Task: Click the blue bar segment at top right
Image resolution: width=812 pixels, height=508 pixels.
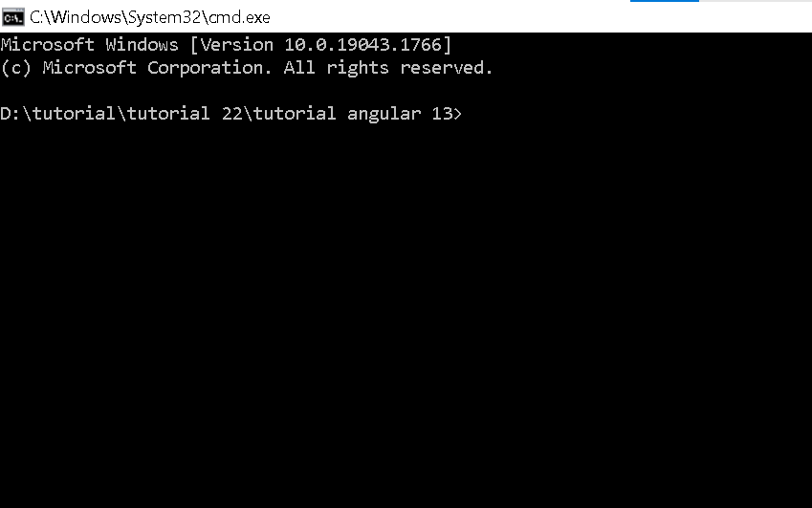Action: click(x=665, y=1)
